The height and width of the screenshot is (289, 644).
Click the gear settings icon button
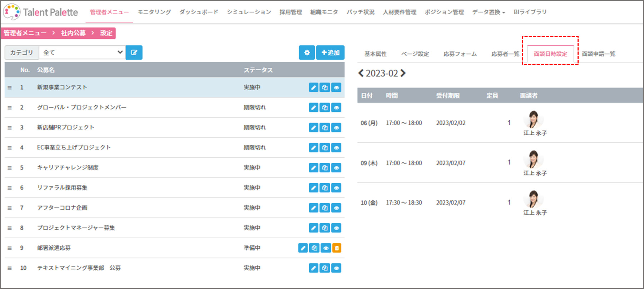coord(307,52)
